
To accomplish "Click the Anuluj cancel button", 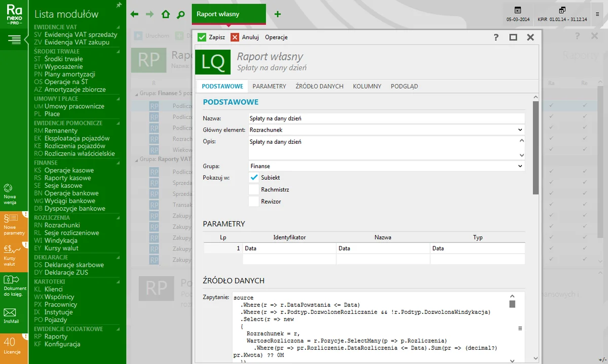I will tap(245, 37).
